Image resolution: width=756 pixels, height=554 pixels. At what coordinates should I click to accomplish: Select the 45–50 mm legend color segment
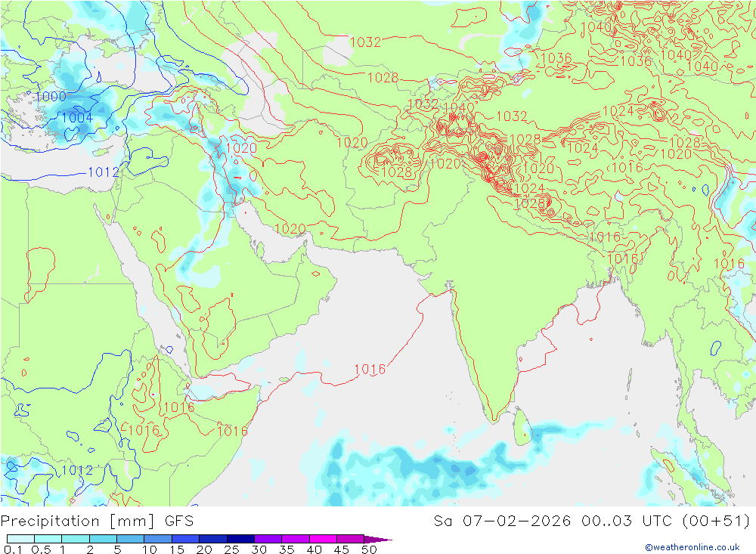(350, 539)
